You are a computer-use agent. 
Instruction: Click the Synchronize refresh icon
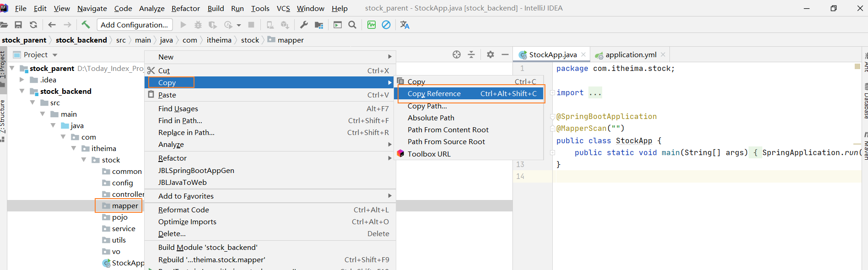(x=33, y=25)
